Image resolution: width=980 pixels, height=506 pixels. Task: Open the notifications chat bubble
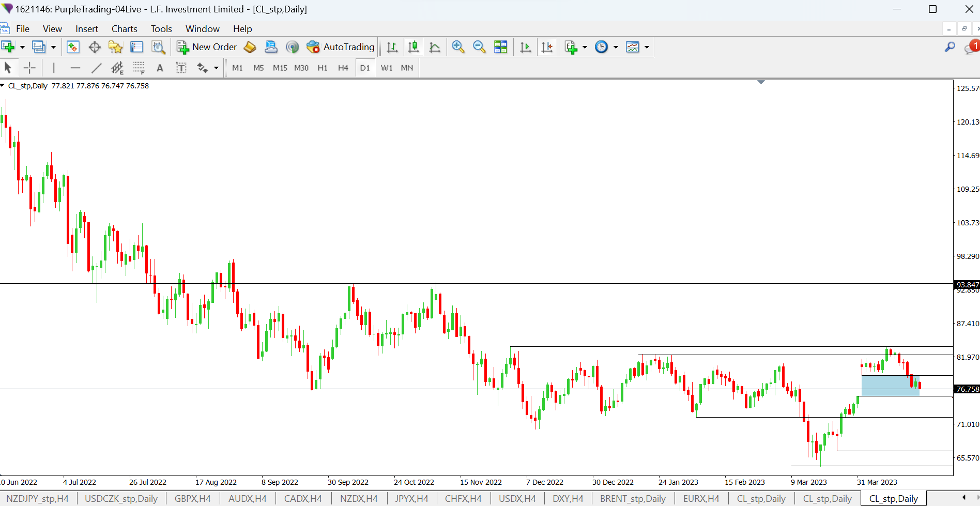coord(971,47)
